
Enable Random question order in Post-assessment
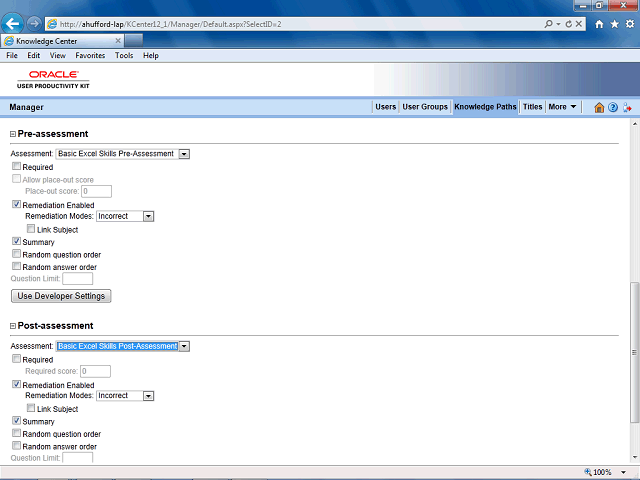click(x=16, y=433)
